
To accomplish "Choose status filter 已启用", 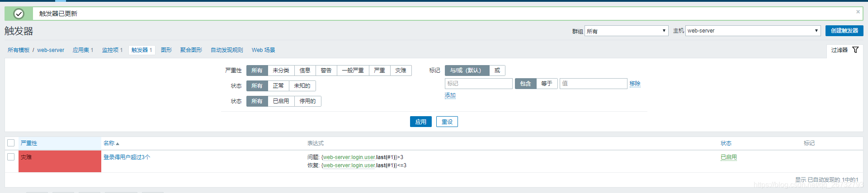I will (x=281, y=101).
